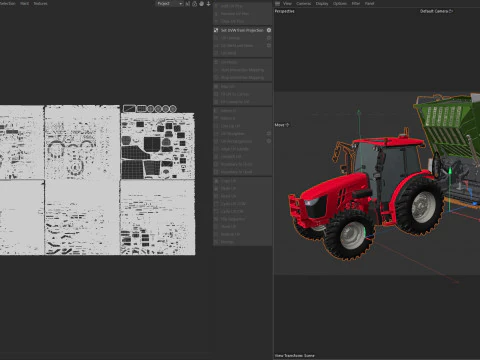Image resolution: width=480 pixels, height=360 pixels.
Task: Click the Set UVW from Projection command
Action: [242, 30]
